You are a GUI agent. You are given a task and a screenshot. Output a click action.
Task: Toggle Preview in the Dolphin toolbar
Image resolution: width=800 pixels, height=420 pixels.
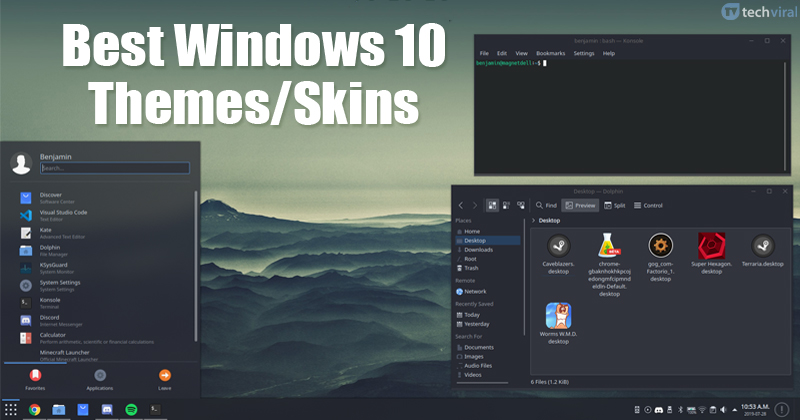coord(580,205)
